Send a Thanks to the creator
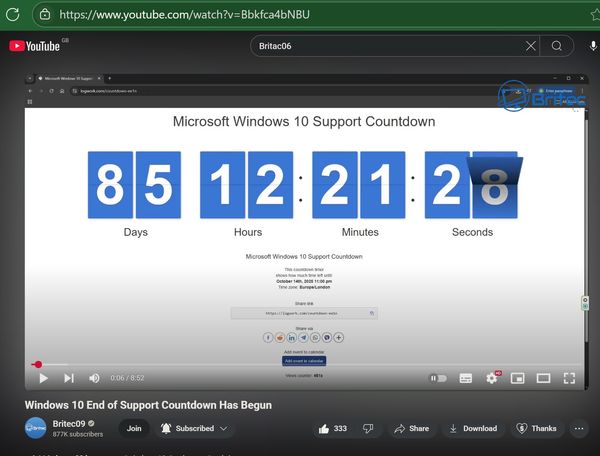Image resolution: width=600 pixels, height=456 pixels. pos(536,428)
